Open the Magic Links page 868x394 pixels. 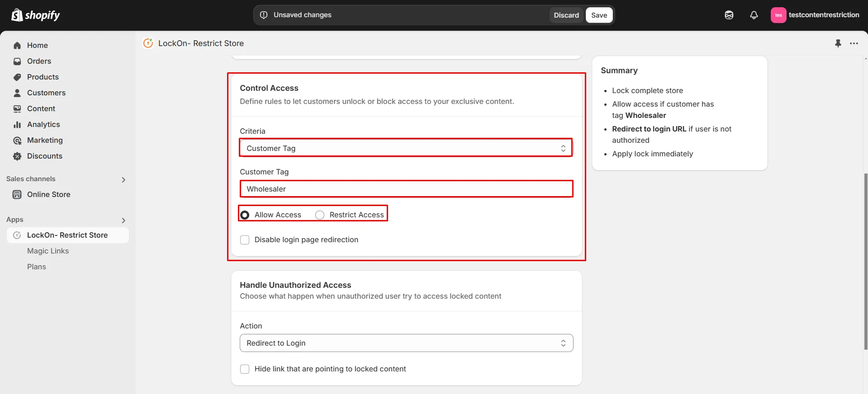pyautogui.click(x=48, y=251)
